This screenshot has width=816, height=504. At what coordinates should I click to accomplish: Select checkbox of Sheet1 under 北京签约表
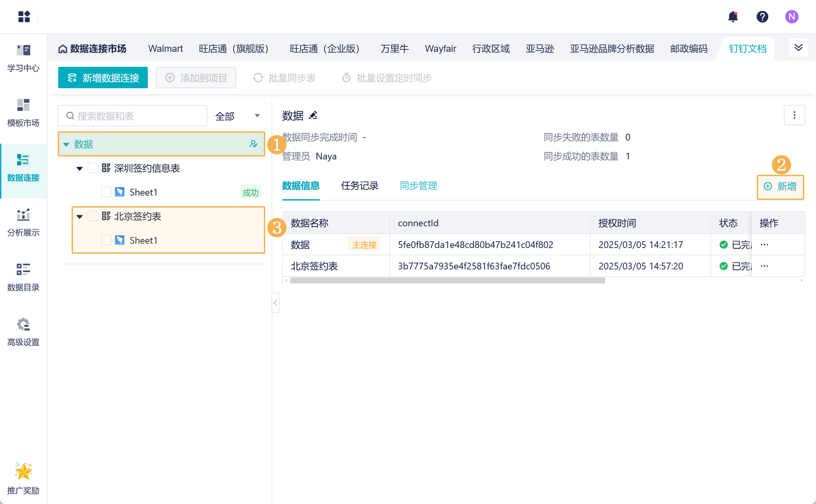(106, 240)
